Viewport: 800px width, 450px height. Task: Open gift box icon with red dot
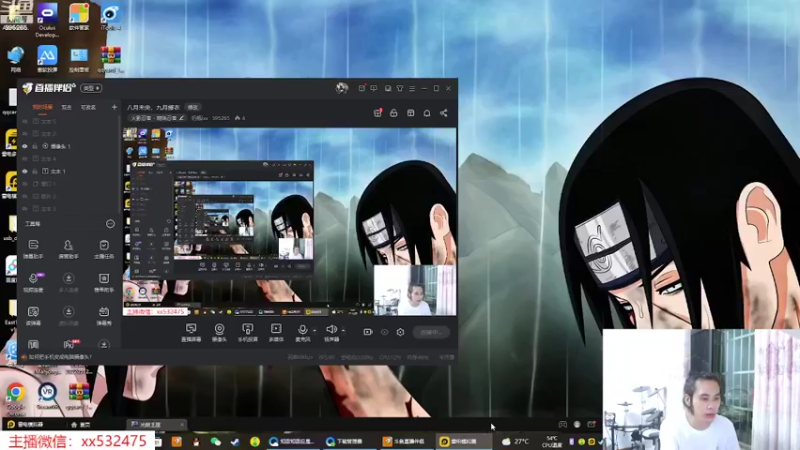378,113
